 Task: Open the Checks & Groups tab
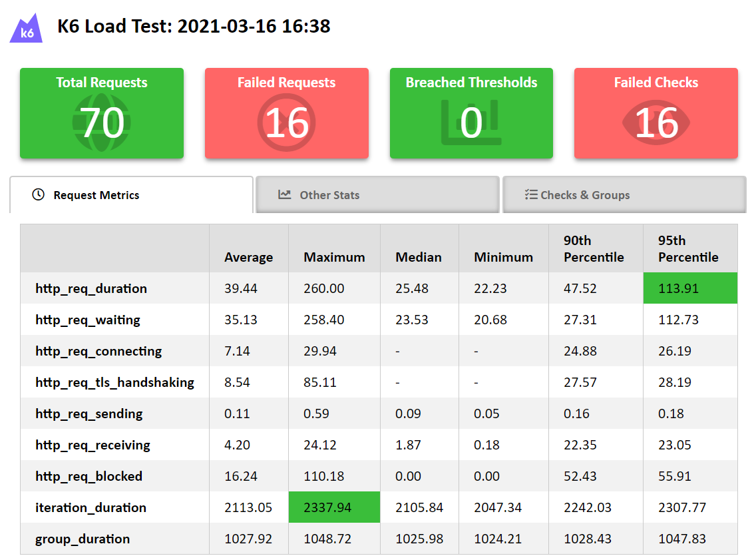click(x=624, y=194)
